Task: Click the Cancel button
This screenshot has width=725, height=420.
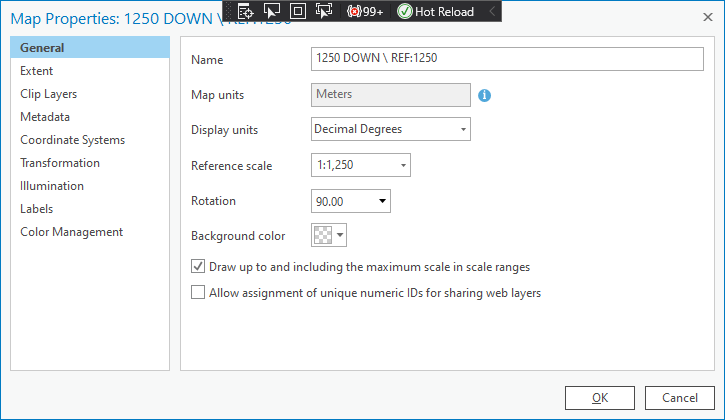Action: (x=680, y=397)
